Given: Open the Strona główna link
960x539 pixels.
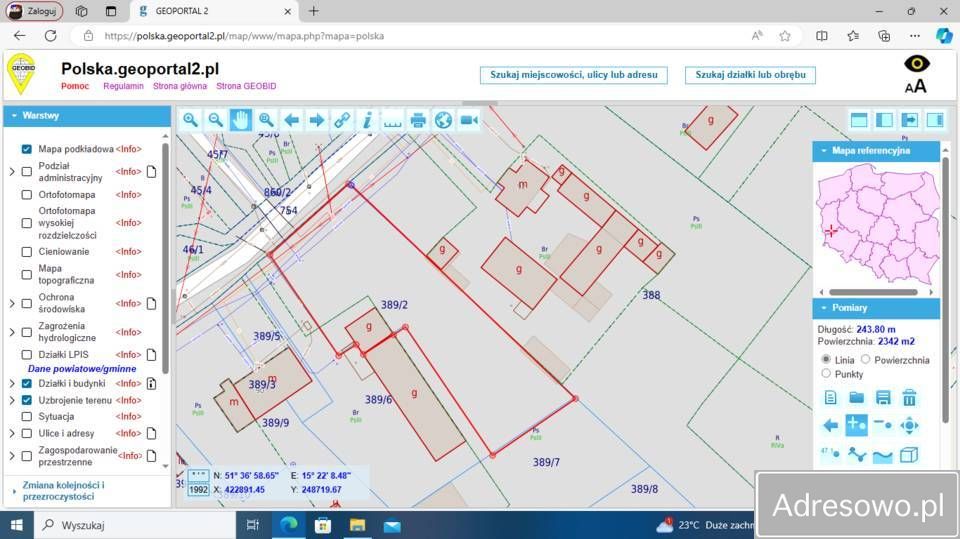Looking at the screenshot, I should pos(180,86).
